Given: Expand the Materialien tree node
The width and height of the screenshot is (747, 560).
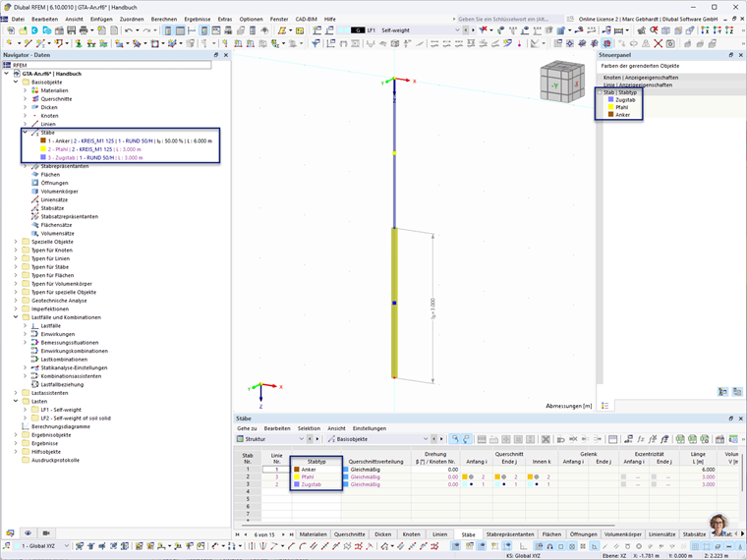Looking at the screenshot, I should [26, 90].
